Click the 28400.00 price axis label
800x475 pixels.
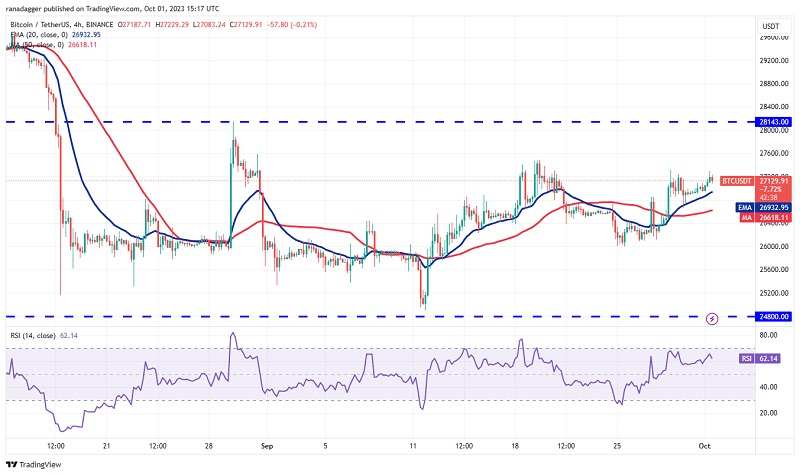(x=774, y=107)
